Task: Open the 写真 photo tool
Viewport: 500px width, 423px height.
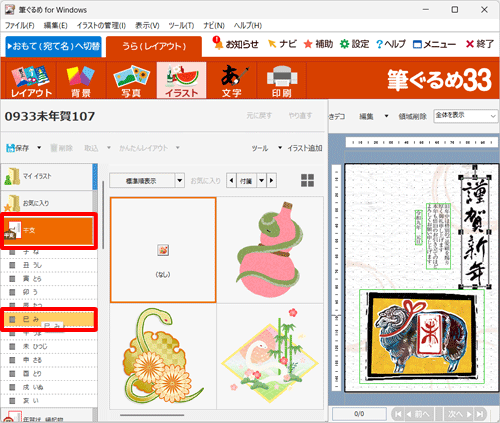Action: 131,80
